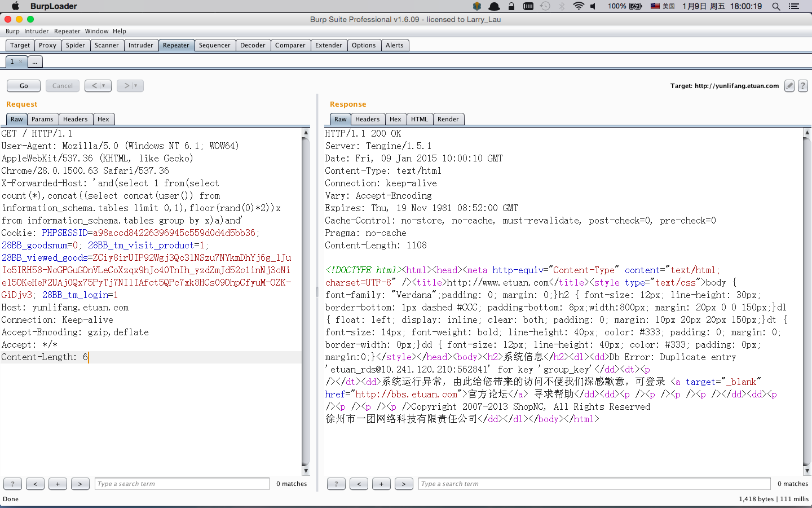Click the Wi-Fi menu bar icon
The height and width of the screenshot is (508, 812).
(x=579, y=6)
